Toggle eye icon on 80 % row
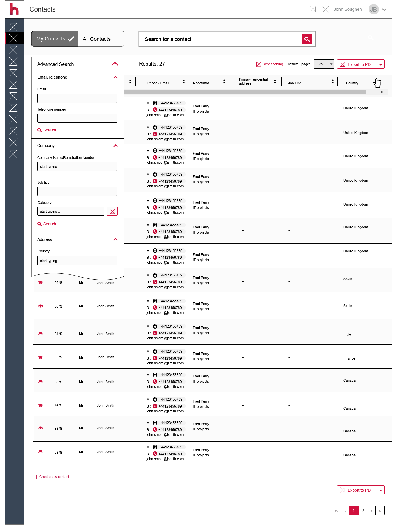The image size is (404, 532). coord(40,357)
